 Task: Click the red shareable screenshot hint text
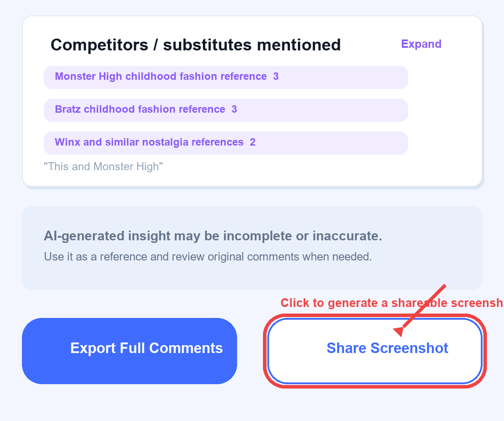(391, 303)
